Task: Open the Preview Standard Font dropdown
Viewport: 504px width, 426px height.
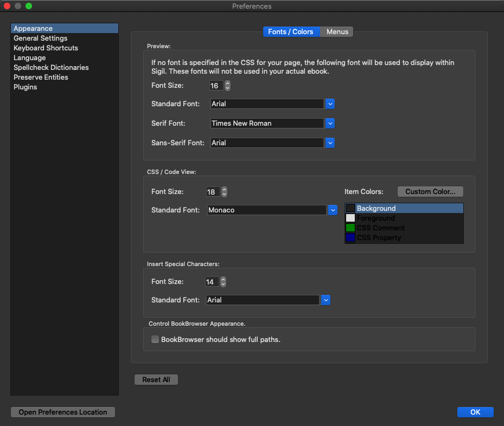Action: 330,104
